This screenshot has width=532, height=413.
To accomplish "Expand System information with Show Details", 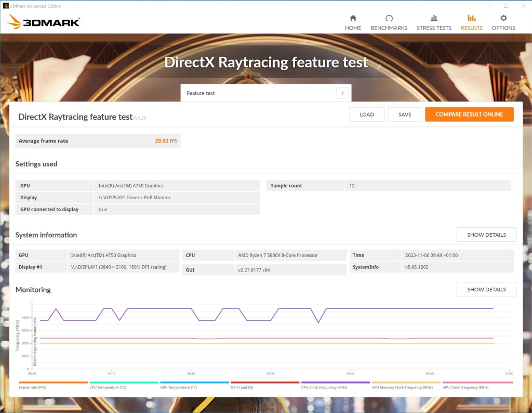I will coord(486,235).
